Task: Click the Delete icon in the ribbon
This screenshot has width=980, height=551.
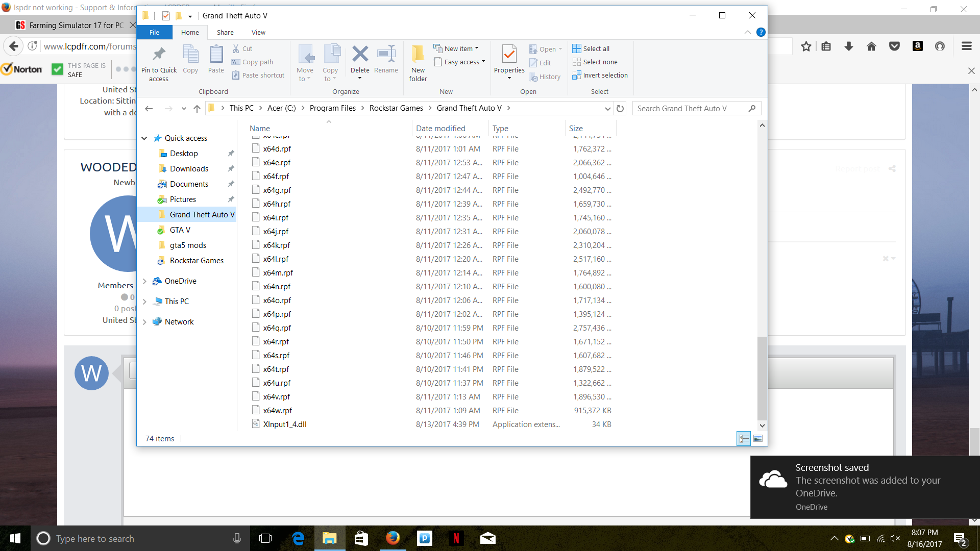Action: (x=360, y=54)
